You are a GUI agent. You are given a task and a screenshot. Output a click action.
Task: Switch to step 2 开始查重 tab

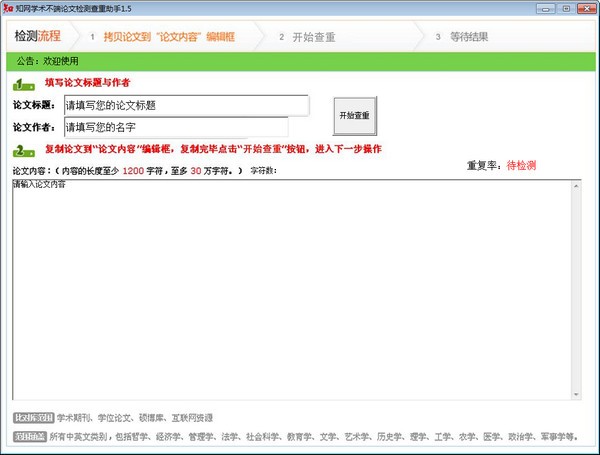click(313, 37)
